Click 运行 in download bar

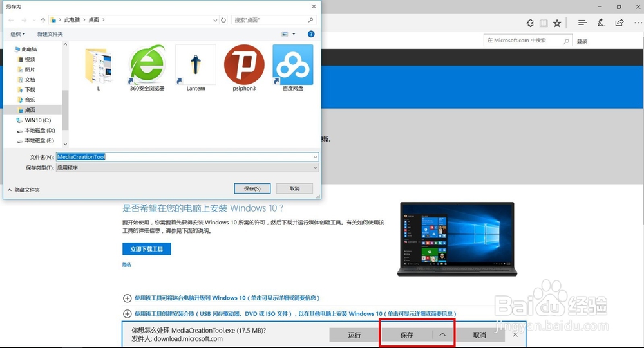point(354,335)
